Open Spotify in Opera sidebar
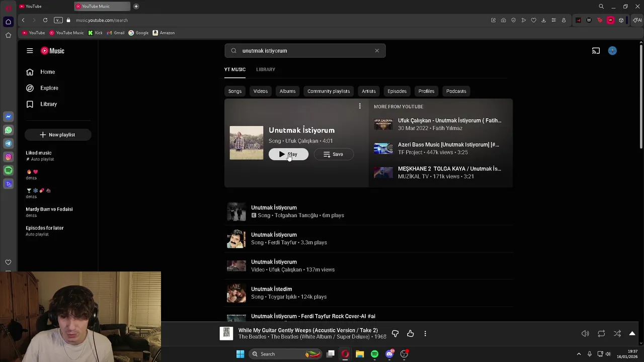This screenshot has width=644, height=362. pyautogui.click(x=8, y=171)
